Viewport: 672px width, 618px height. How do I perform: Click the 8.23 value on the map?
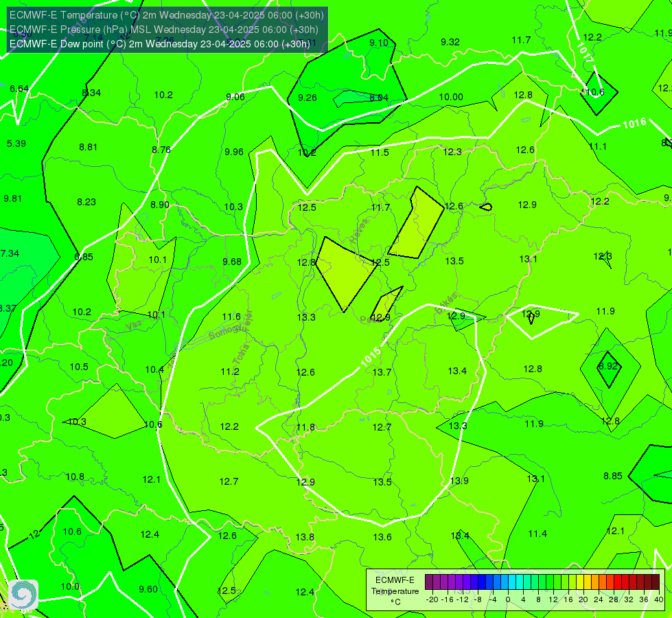(x=86, y=202)
